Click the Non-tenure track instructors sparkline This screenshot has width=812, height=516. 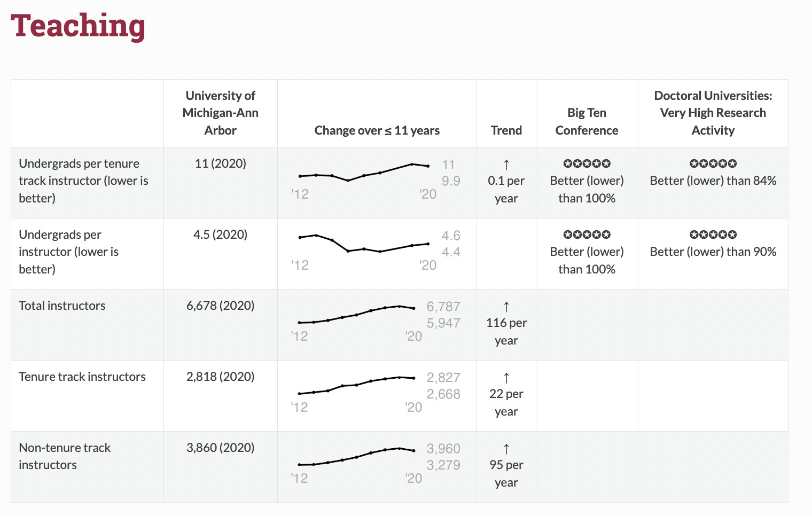pos(356,457)
